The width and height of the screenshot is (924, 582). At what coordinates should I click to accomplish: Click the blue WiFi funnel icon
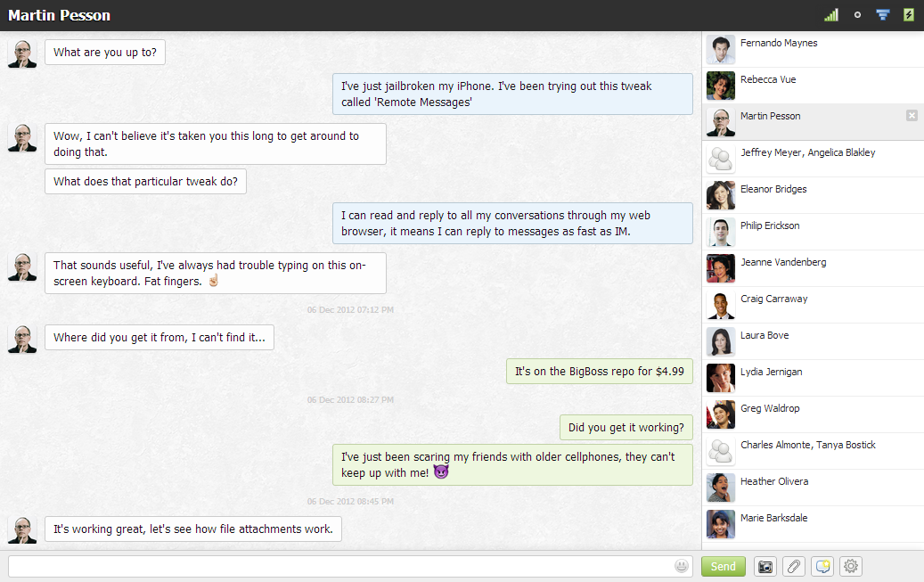coord(882,15)
